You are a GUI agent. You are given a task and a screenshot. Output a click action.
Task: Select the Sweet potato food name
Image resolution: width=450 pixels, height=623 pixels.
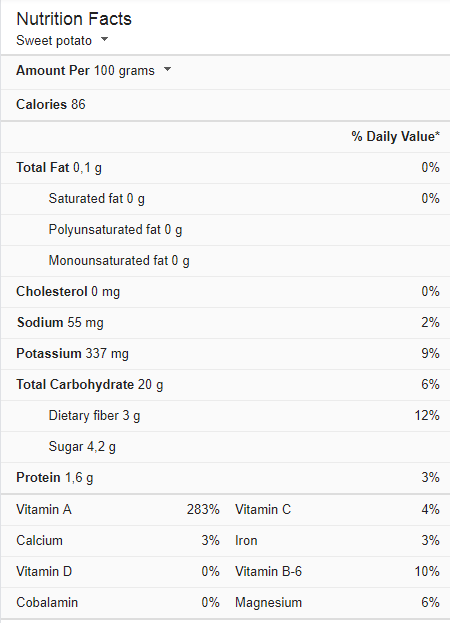pos(54,41)
